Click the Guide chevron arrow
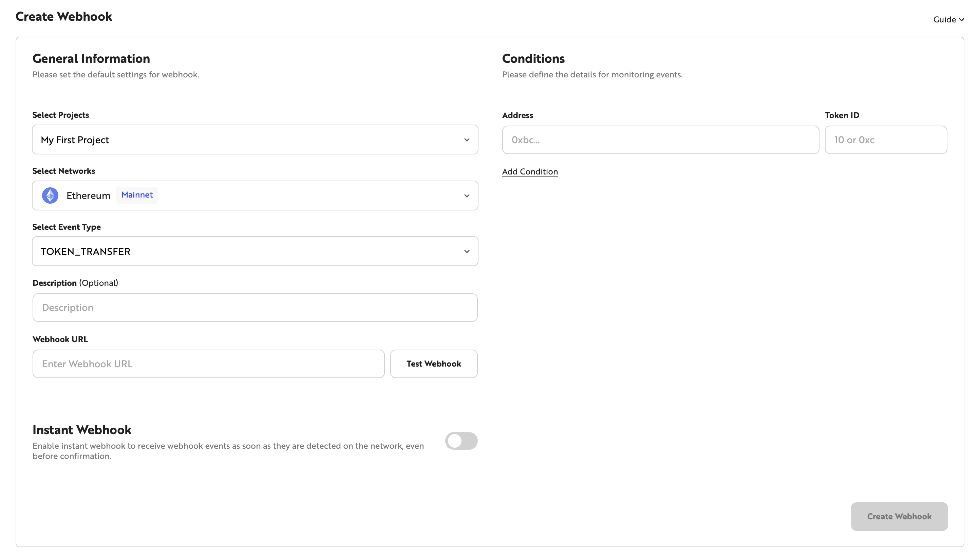This screenshot has height=558, width=980. [962, 19]
